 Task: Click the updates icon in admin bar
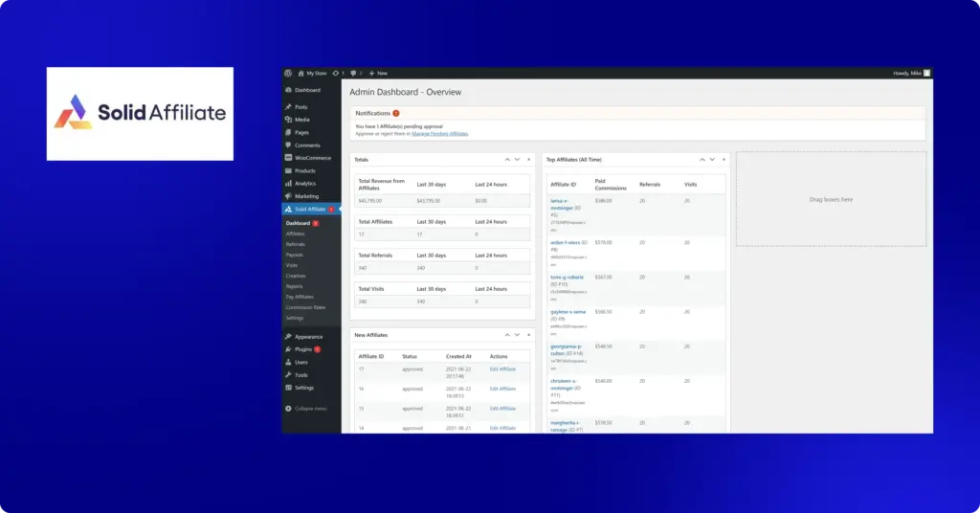pyautogui.click(x=336, y=73)
